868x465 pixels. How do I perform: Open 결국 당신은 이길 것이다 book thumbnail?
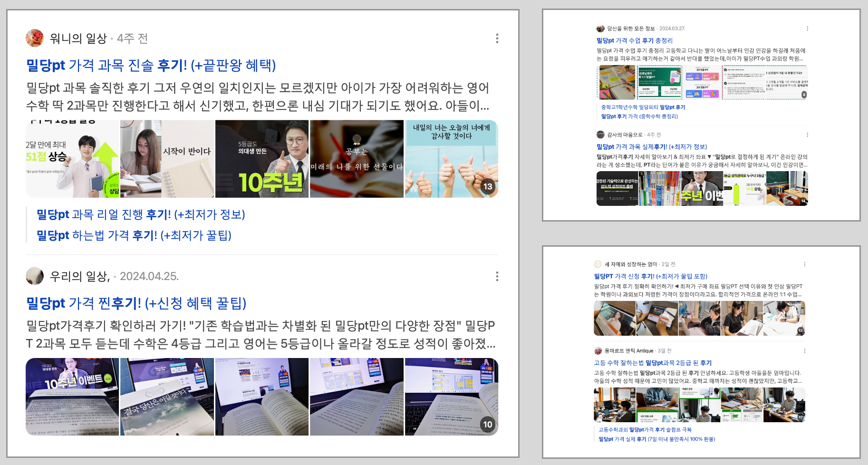[x=167, y=397]
